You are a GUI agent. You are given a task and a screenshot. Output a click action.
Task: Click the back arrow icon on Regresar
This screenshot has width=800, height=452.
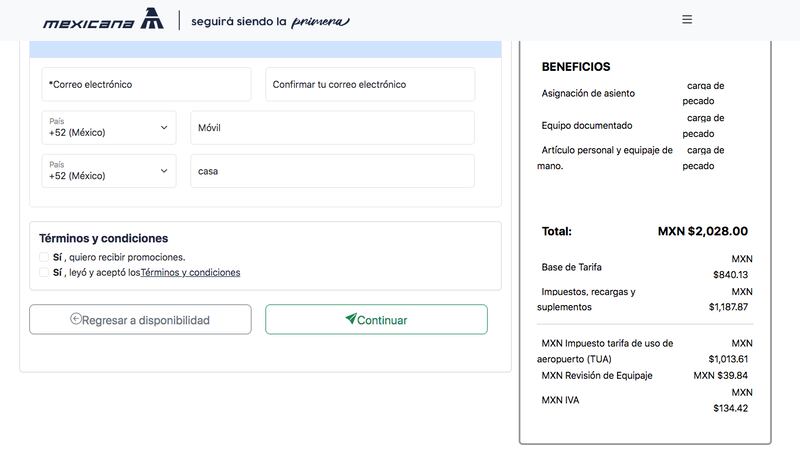76,319
